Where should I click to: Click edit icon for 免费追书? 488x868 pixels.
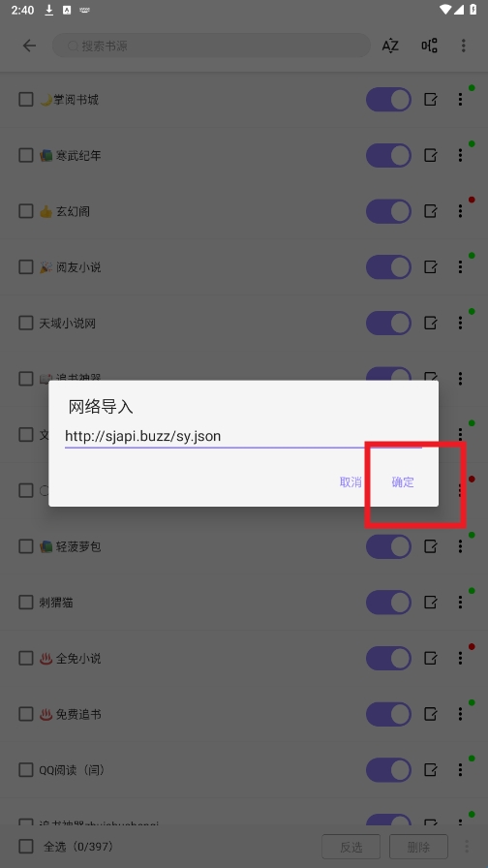point(431,714)
